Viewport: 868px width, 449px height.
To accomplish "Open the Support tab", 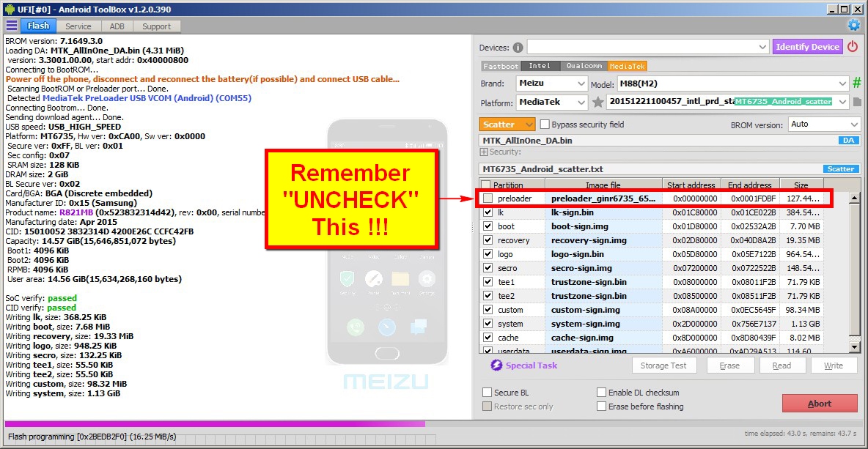I will point(157,26).
